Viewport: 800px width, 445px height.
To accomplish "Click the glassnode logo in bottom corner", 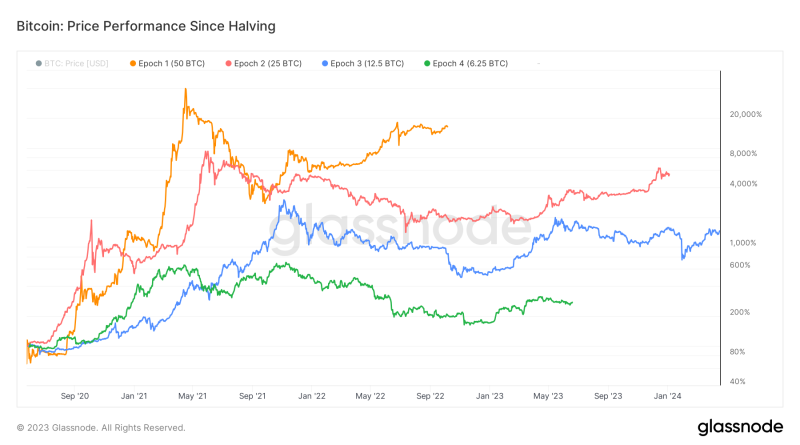I will click(738, 424).
